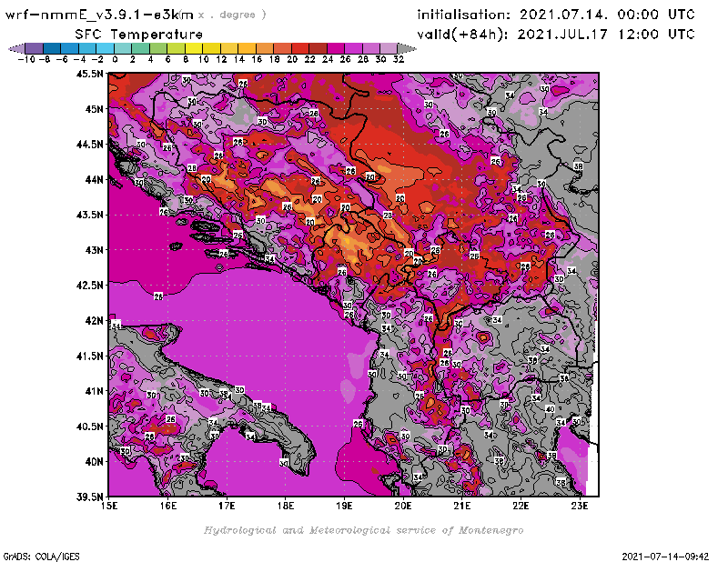Click the timestamp '2021-07-14-09:42'
This screenshot has width=728, height=562.
click(665, 557)
